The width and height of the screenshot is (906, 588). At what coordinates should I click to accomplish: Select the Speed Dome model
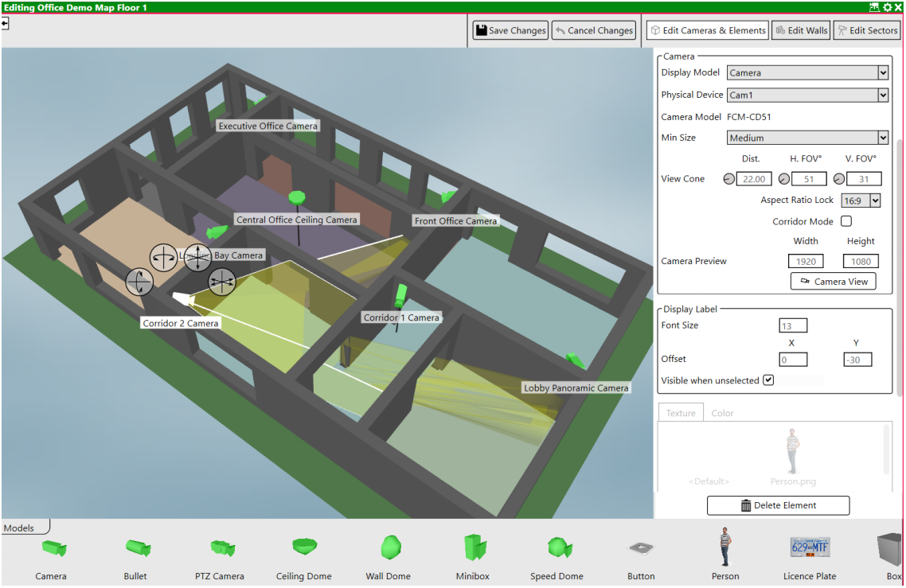point(560,547)
